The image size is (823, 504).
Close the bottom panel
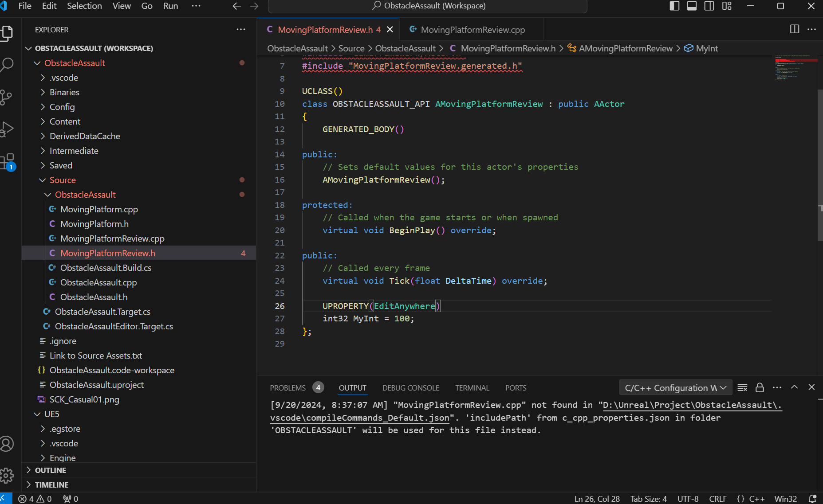click(811, 387)
